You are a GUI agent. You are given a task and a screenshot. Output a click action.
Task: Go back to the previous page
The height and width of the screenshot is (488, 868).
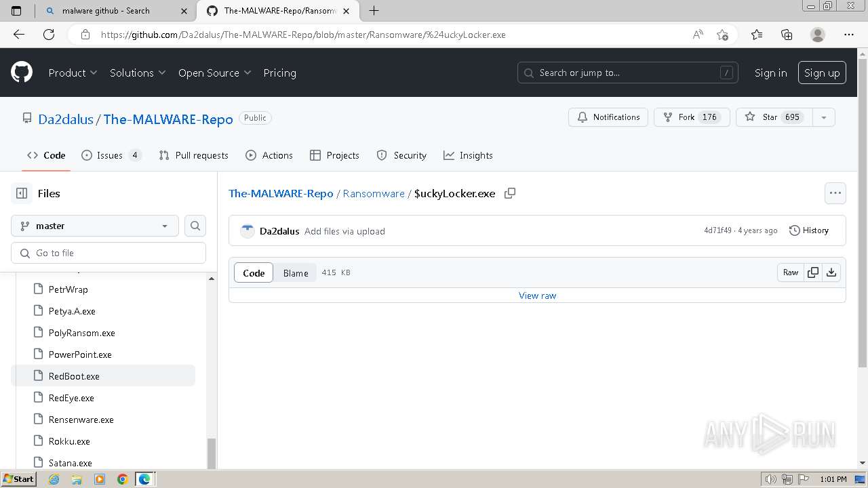pyautogui.click(x=19, y=35)
